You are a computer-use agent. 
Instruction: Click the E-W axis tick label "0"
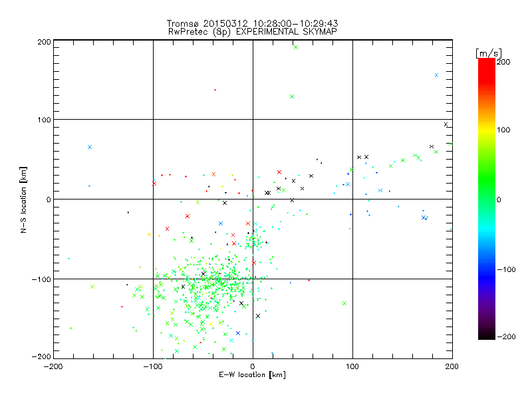[x=253, y=366]
